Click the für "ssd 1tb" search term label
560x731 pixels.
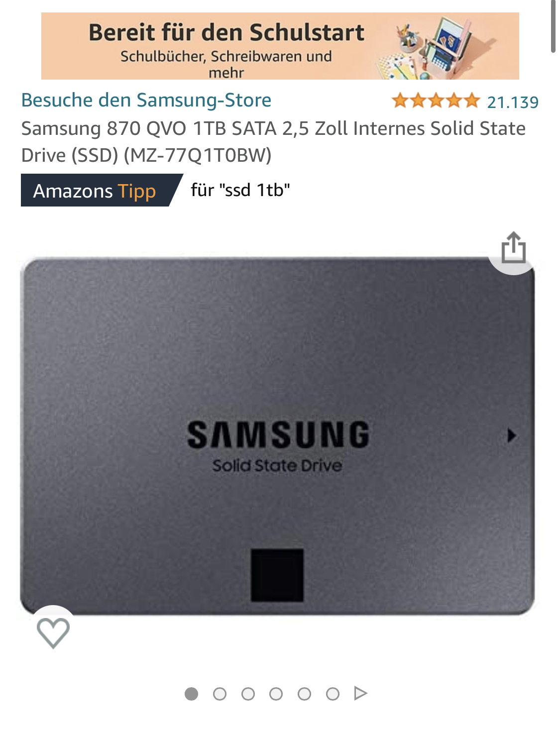(240, 190)
